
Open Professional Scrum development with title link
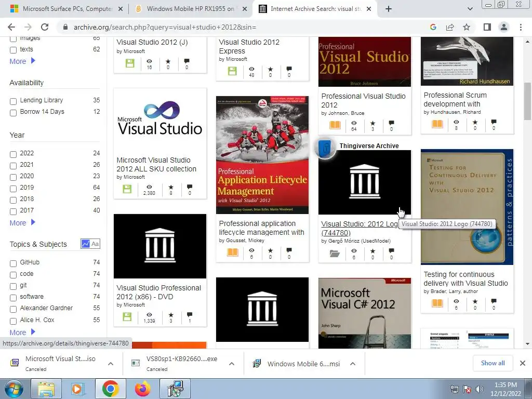click(455, 99)
